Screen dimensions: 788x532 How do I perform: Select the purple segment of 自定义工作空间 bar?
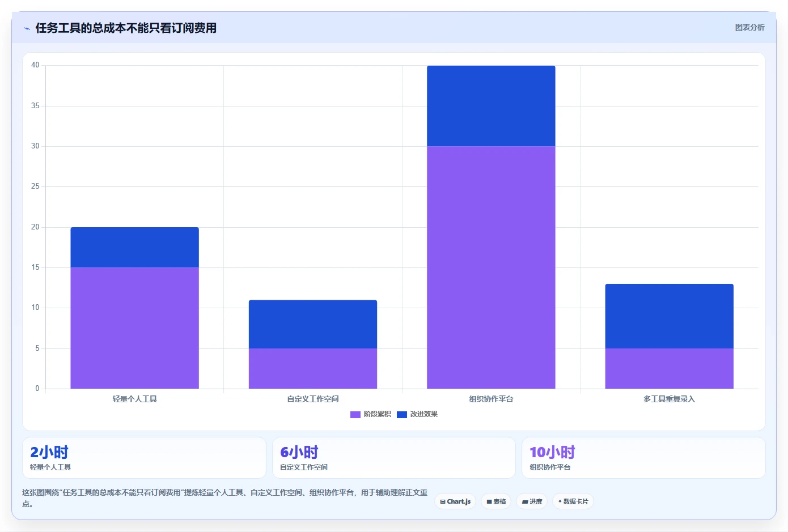[x=313, y=368]
